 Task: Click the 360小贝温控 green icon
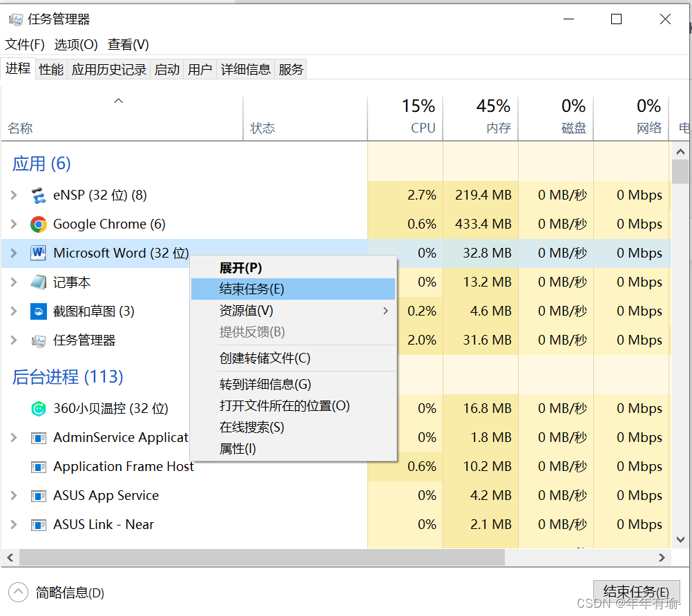pyautogui.click(x=39, y=409)
